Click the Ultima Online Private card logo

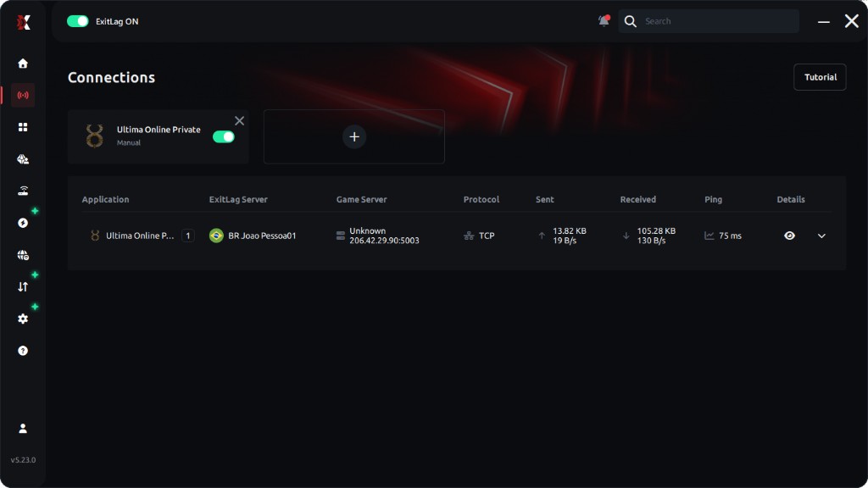click(94, 136)
